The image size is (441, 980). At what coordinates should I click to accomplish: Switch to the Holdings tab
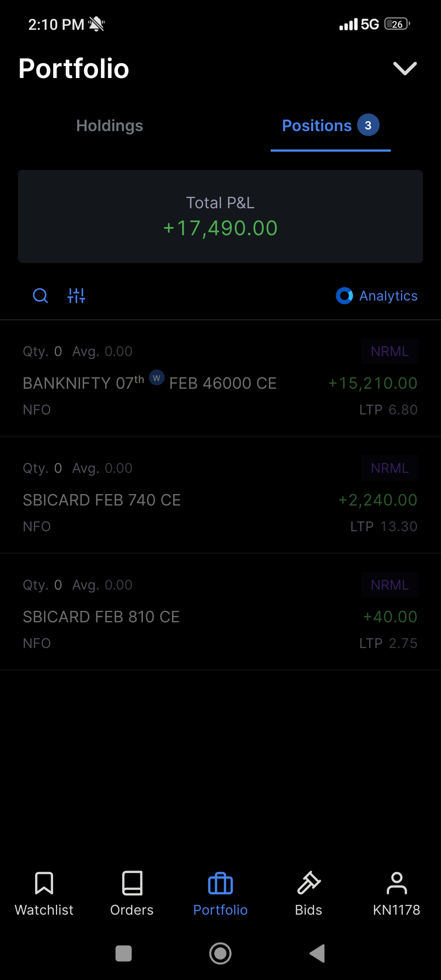coord(109,126)
